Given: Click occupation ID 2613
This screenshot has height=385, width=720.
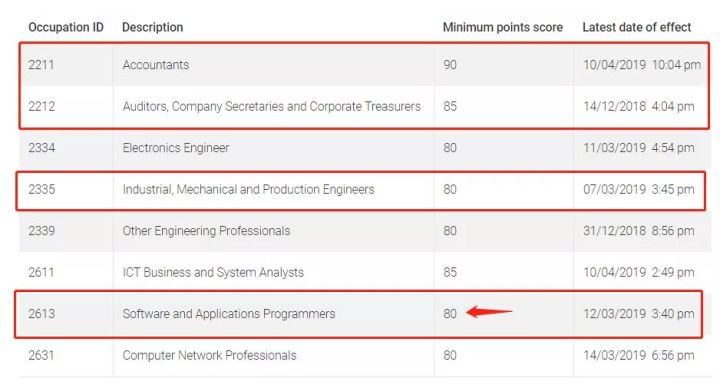Looking at the screenshot, I should tap(41, 314).
